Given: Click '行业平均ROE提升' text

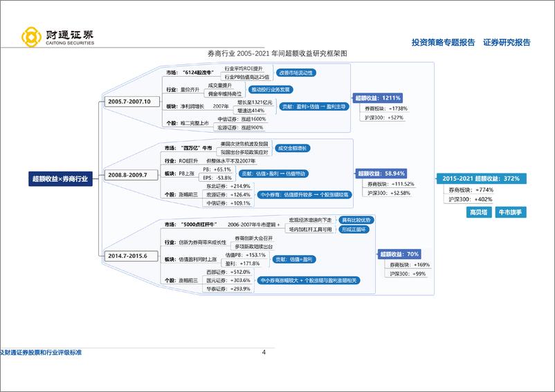Looking at the screenshot, I should [244, 68].
